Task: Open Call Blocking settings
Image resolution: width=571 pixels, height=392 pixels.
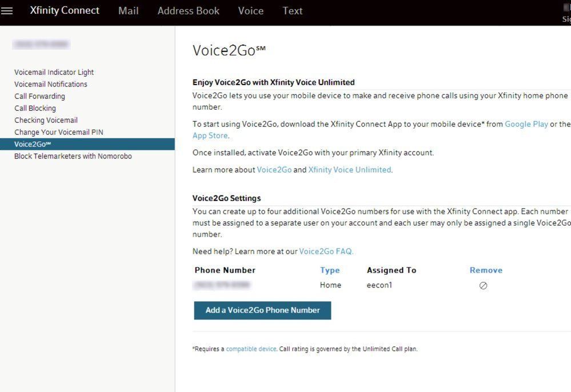Action: (x=35, y=109)
